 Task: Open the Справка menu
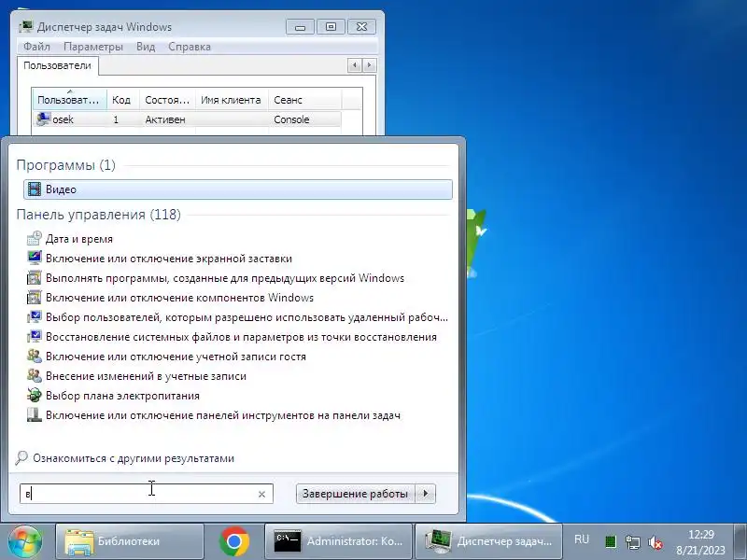pos(190,47)
